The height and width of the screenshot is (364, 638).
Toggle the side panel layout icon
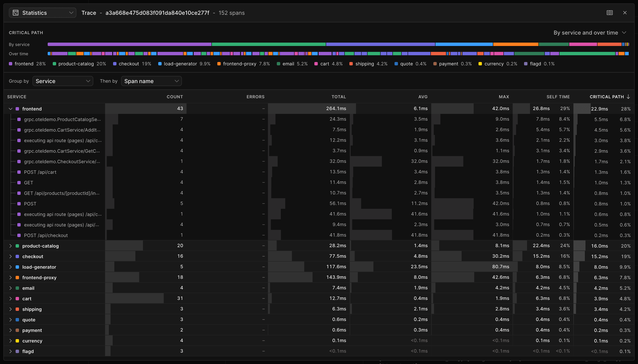click(610, 13)
